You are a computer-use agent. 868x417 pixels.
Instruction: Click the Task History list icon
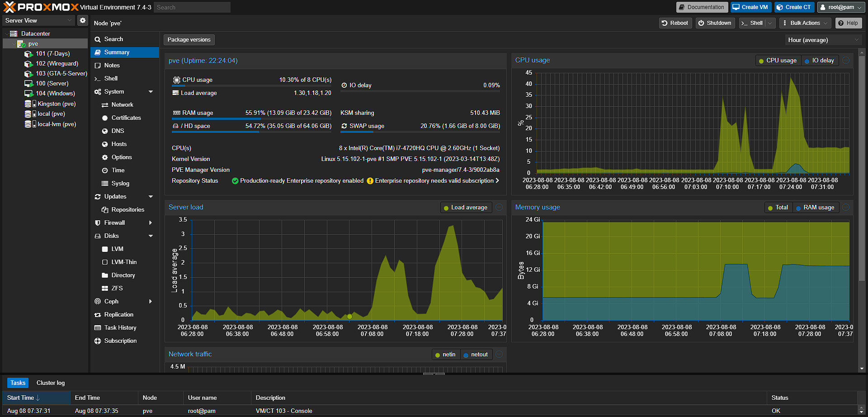(97, 328)
